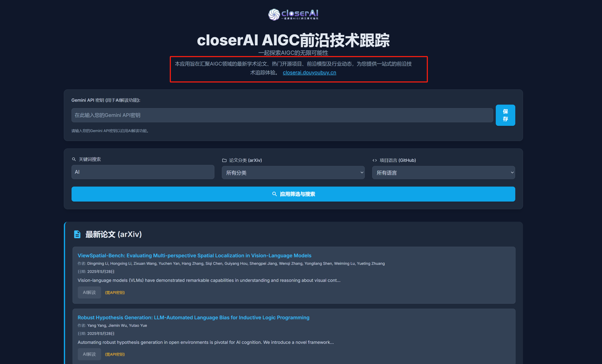
Task: Click the Gemini API 密钥 label text
Action: tap(106, 100)
